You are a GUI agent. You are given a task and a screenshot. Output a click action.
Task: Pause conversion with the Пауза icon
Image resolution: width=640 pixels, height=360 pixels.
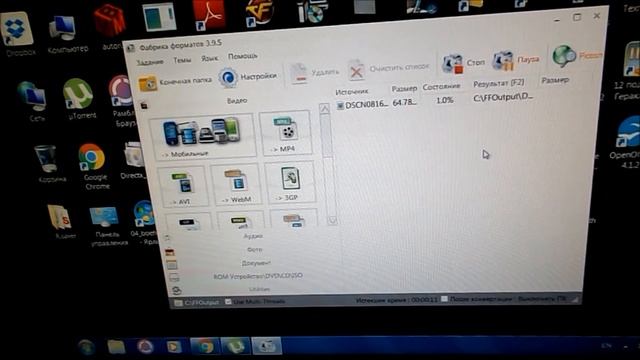point(503,61)
